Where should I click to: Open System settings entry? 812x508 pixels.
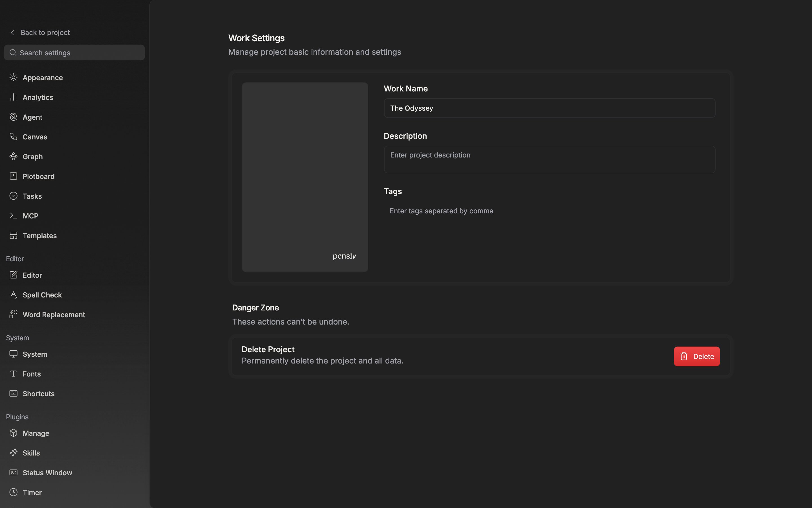[74, 354]
